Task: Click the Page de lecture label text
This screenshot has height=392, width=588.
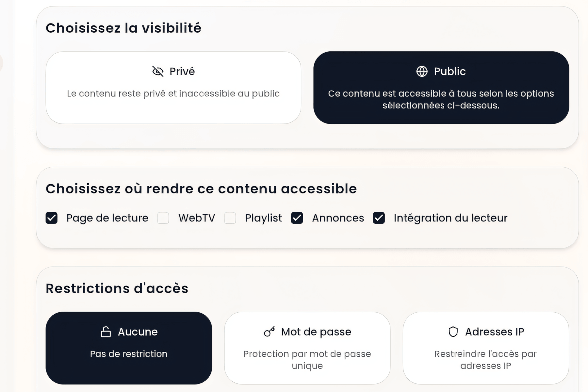Action: coord(107,218)
